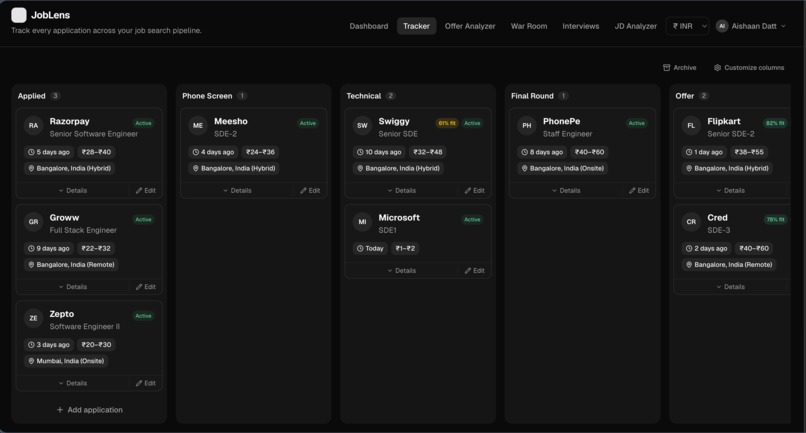Click location pin icon on PhonePe card
The height and width of the screenshot is (433, 806).
[x=525, y=168]
